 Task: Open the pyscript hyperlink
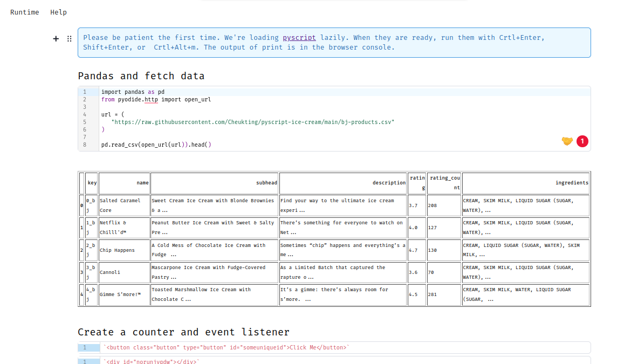pyautogui.click(x=299, y=37)
